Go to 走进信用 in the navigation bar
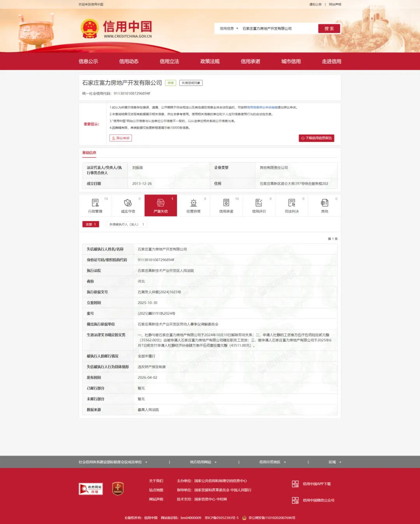Image resolution: width=420 pixels, height=524 pixels. pyautogui.click(x=331, y=61)
